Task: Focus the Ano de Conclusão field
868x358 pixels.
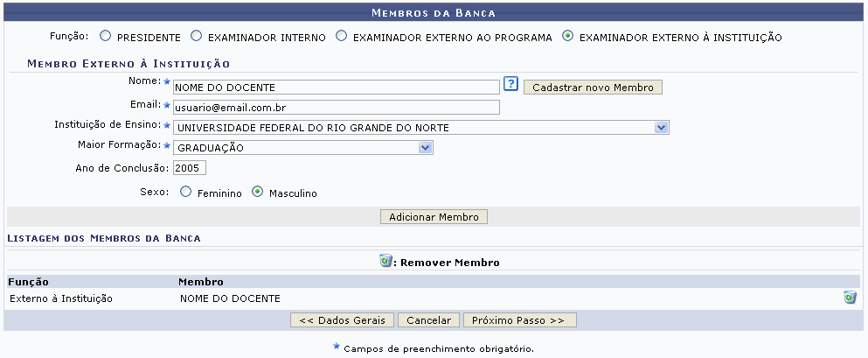Action: click(x=189, y=168)
